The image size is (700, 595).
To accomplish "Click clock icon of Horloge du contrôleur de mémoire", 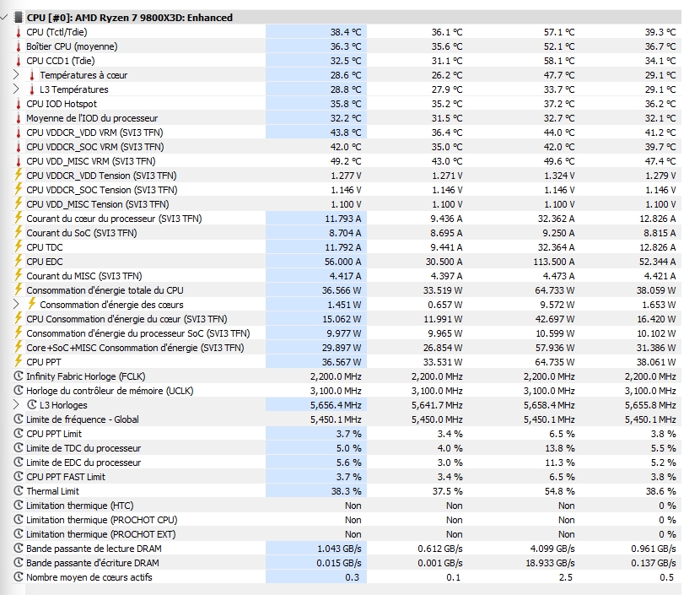I will click(x=19, y=391).
